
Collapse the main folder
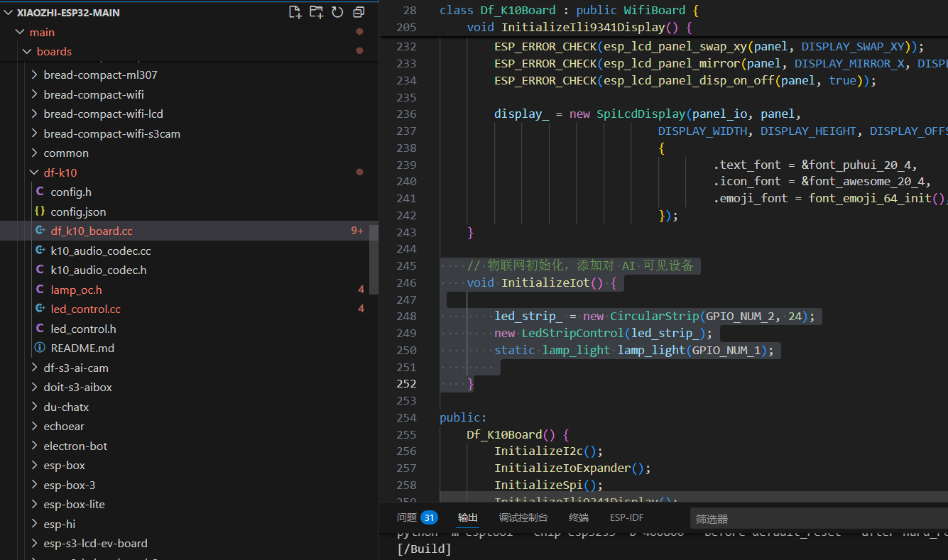(x=20, y=32)
